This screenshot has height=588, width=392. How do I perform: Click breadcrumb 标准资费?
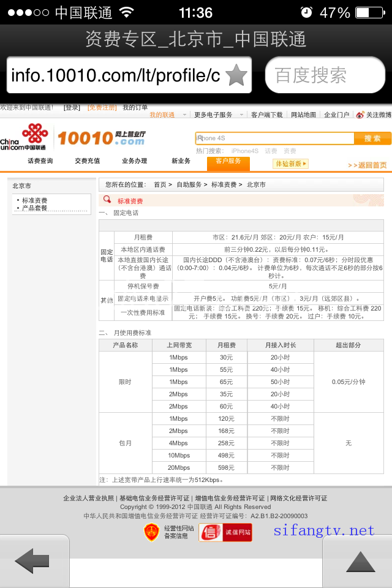click(x=224, y=184)
